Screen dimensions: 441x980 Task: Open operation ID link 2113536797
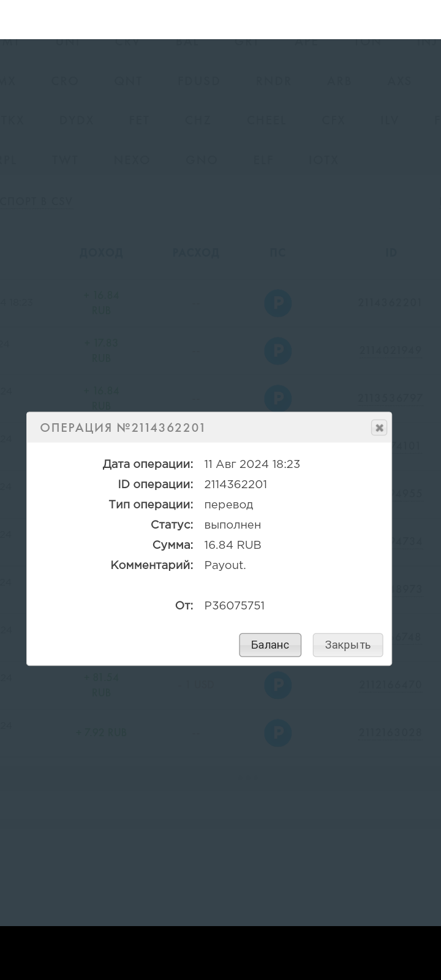tap(390, 398)
